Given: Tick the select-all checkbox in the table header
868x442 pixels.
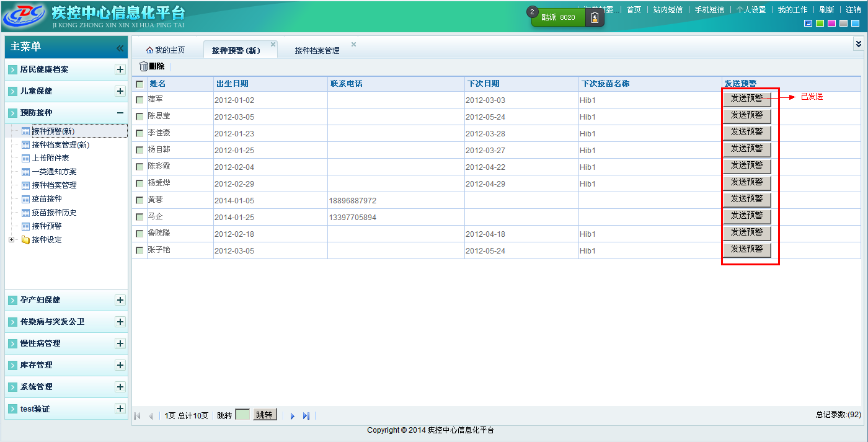Looking at the screenshot, I should tap(139, 84).
